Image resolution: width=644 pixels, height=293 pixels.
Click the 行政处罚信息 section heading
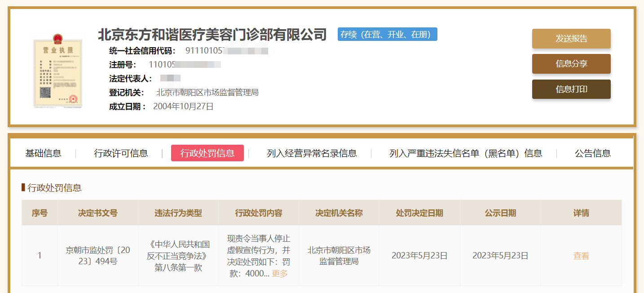click(x=54, y=188)
